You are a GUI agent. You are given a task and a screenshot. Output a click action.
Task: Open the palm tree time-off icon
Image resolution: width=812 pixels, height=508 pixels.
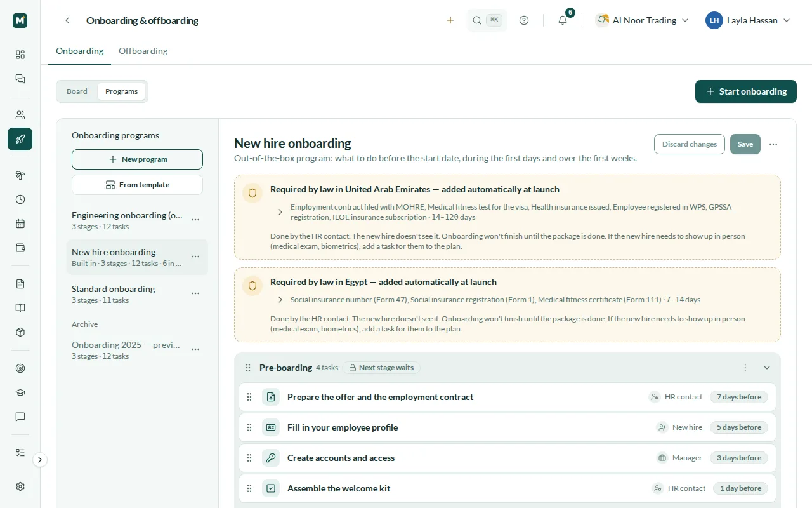[20, 175]
